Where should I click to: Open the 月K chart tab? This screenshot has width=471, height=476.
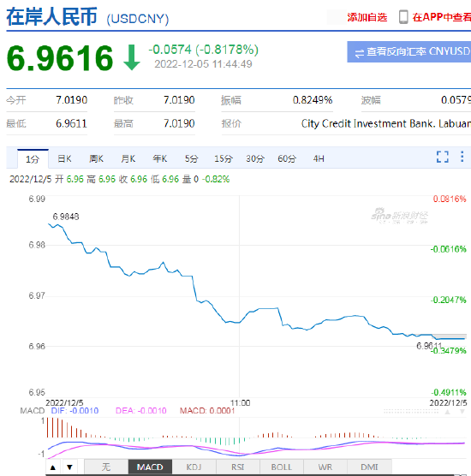(128, 158)
